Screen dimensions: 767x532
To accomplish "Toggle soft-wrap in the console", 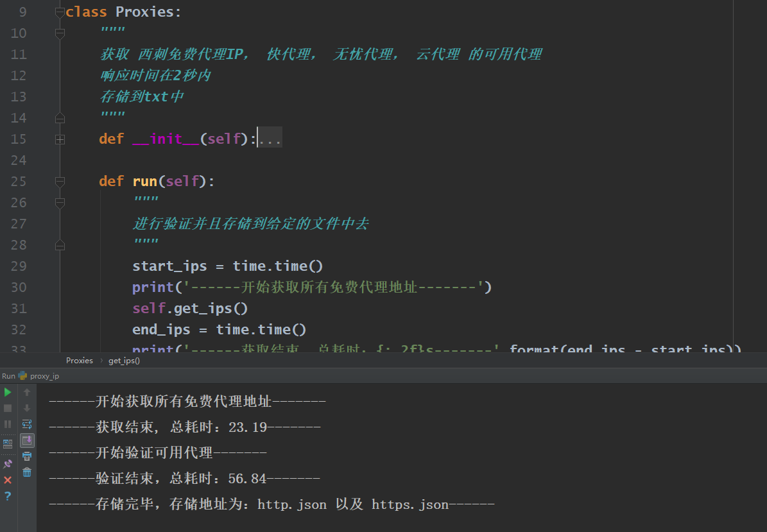I will (27, 424).
